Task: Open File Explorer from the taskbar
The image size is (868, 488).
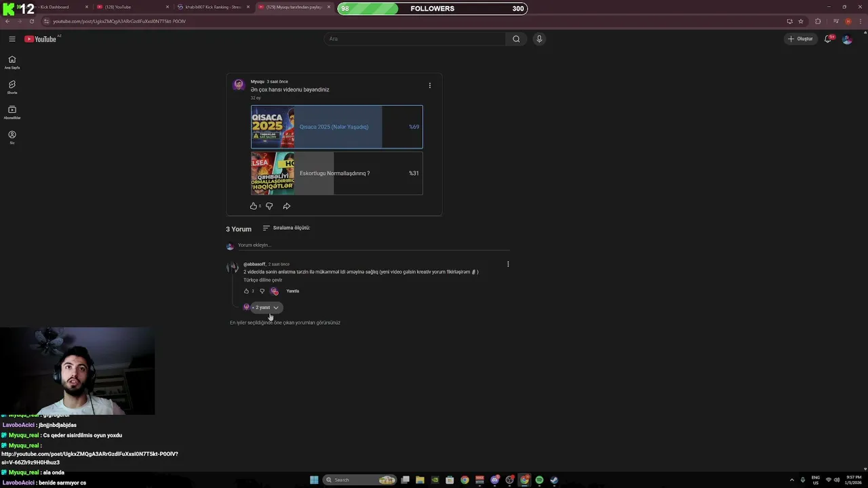Action: (420, 480)
